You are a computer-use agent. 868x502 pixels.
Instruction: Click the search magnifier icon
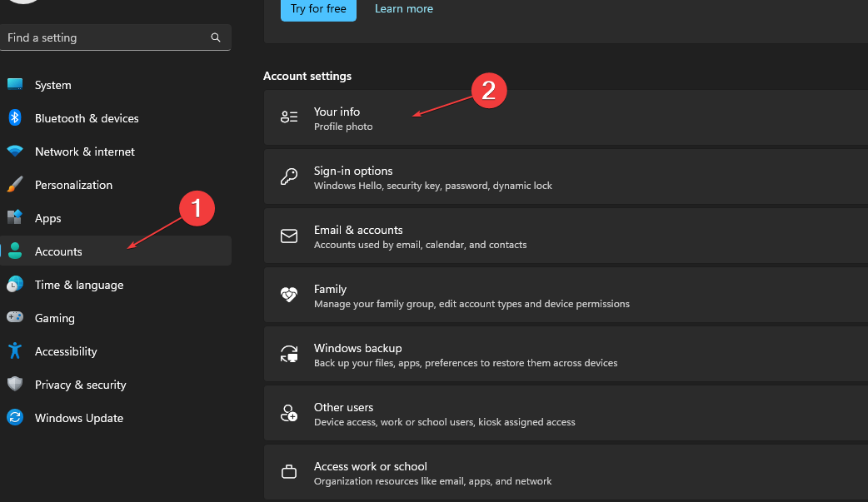215,37
